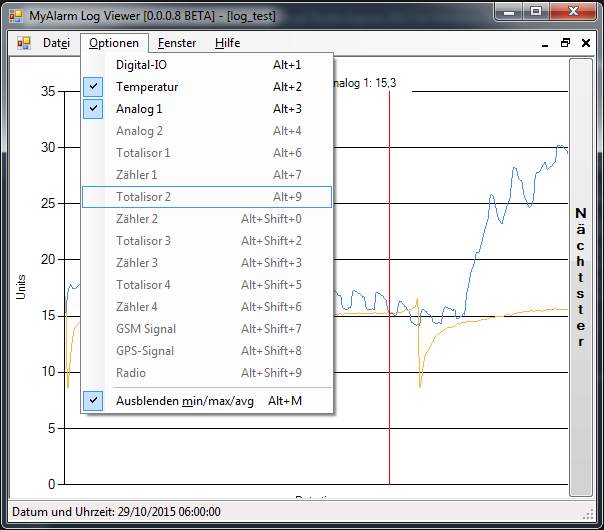Minimize the MyAlarm Log Viewer window
The width and height of the screenshot is (604, 530).
pyautogui.click(x=509, y=12)
